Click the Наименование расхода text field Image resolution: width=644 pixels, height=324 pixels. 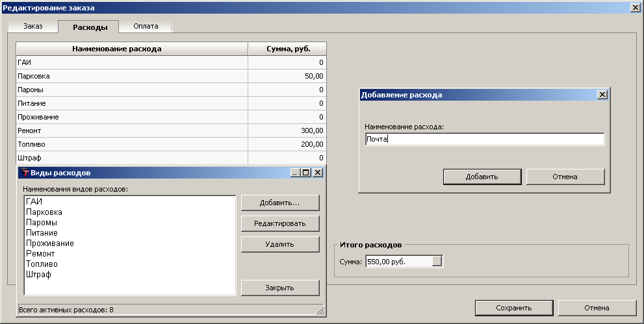click(x=484, y=140)
